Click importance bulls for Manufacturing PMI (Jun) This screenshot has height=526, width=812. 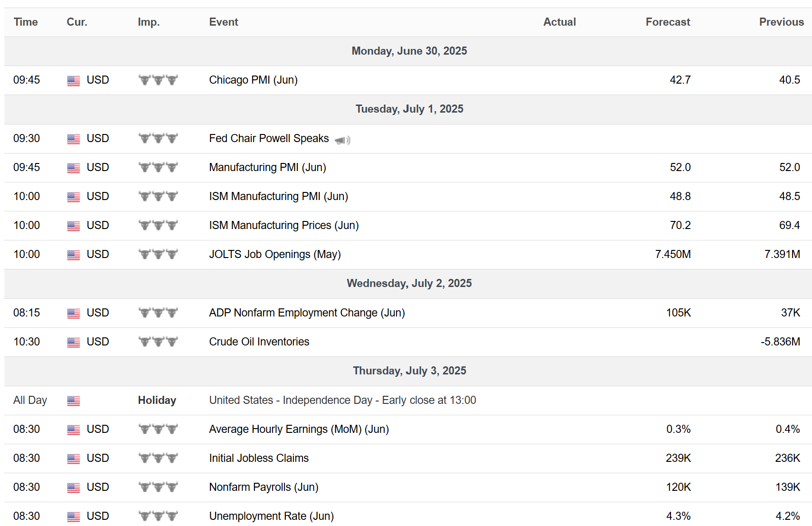click(x=158, y=167)
